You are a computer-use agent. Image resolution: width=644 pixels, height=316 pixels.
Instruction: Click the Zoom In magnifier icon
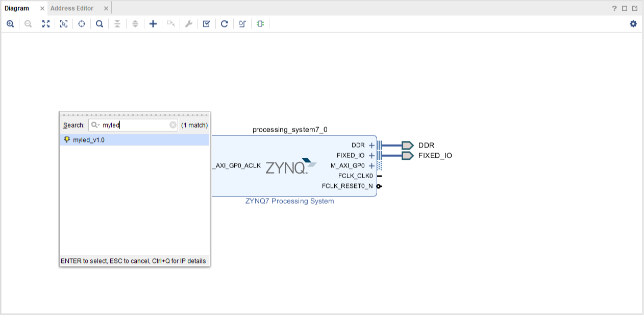[x=10, y=24]
